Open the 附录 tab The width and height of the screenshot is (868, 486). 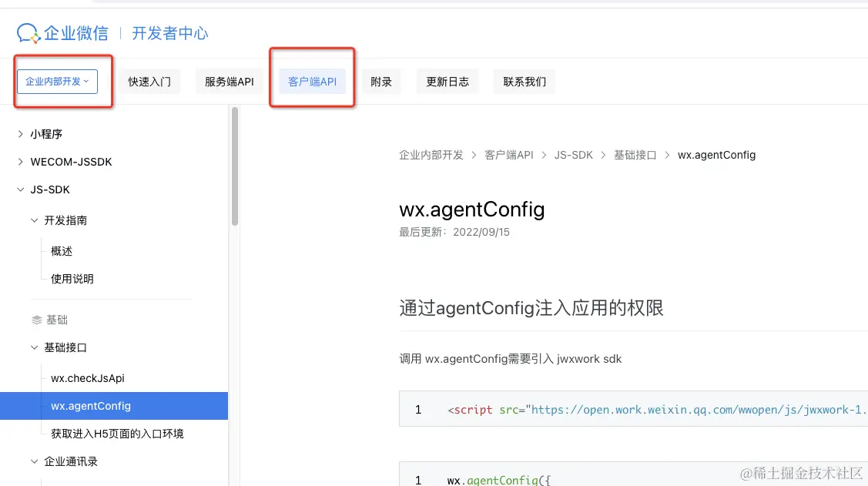point(380,82)
